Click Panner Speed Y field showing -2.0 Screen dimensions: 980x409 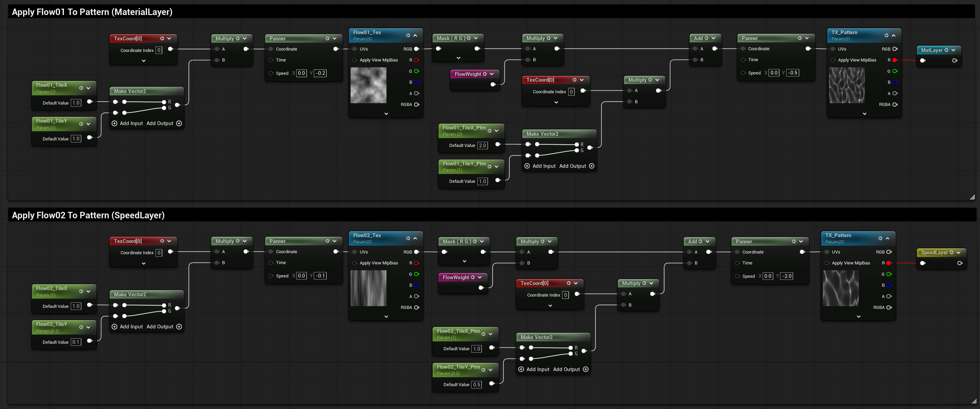click(787, 276)
